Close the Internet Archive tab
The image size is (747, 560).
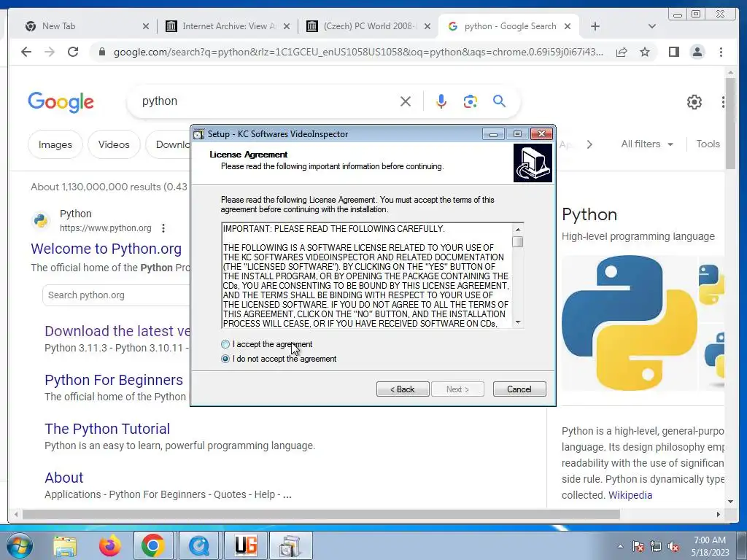tap(286, 26)
